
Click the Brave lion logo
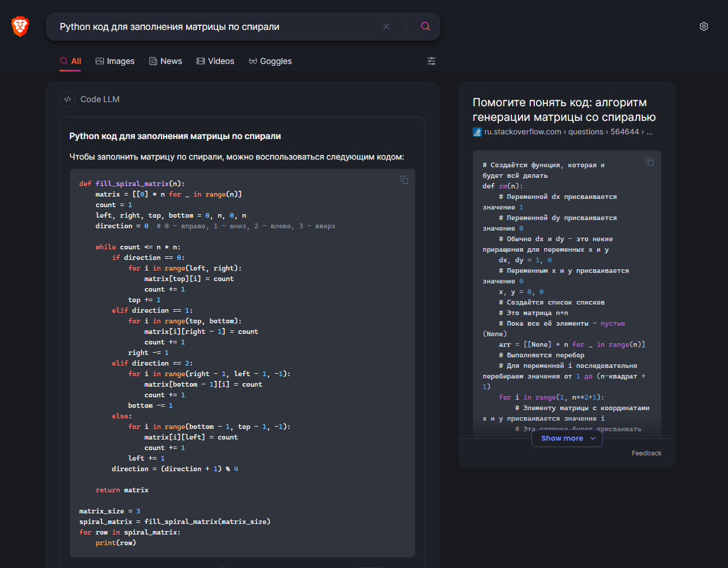point(20,26)
